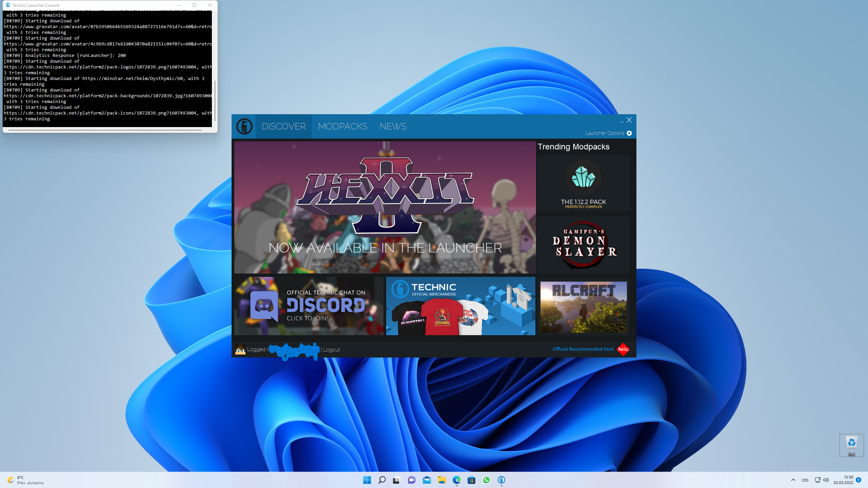The image size is (868, 488).
Task: Open File Explorer from taskbar
Action: click(441, 480)
